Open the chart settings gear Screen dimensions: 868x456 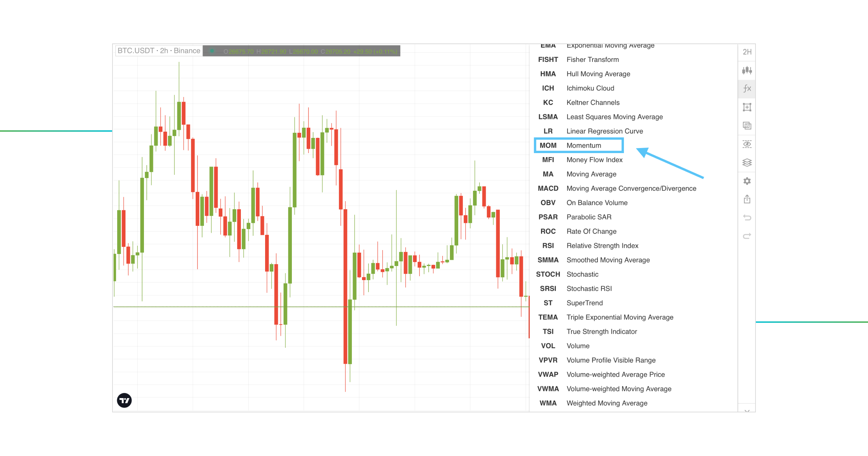(747, 181)
